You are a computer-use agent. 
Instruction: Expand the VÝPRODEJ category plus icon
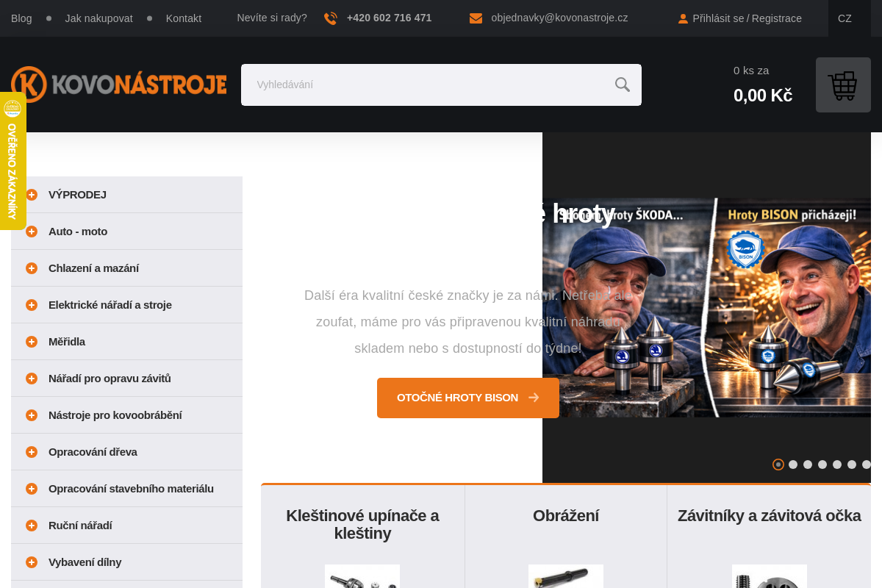32,195
